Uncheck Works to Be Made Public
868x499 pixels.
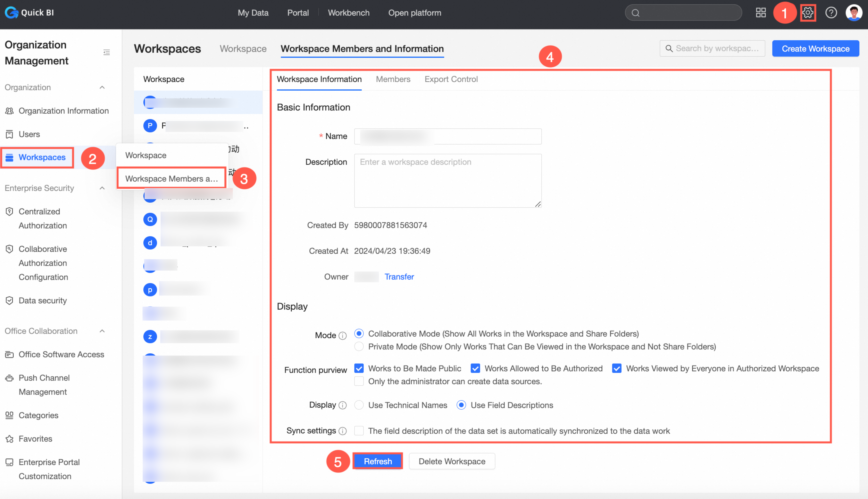pos(359,368)
